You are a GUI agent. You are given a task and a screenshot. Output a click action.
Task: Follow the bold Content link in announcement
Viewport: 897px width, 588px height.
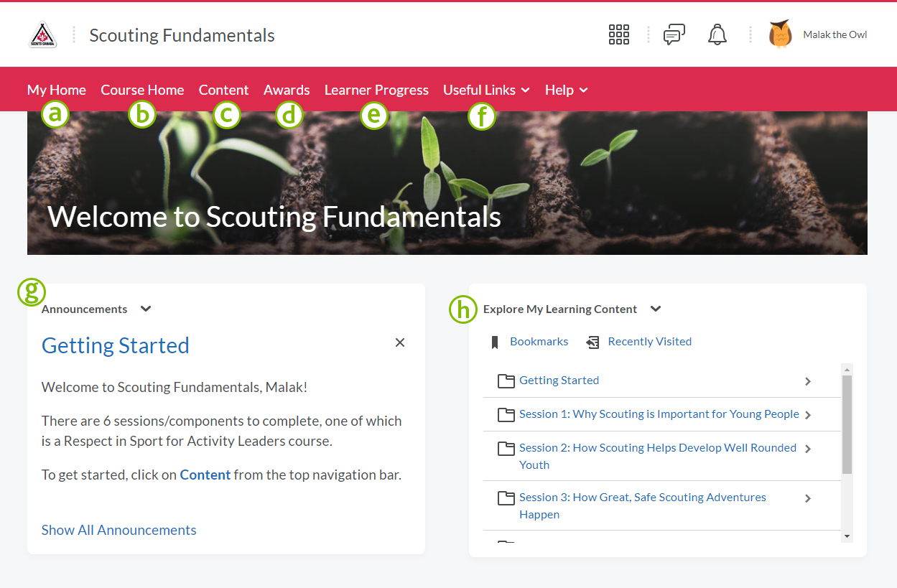pos(205,475)
